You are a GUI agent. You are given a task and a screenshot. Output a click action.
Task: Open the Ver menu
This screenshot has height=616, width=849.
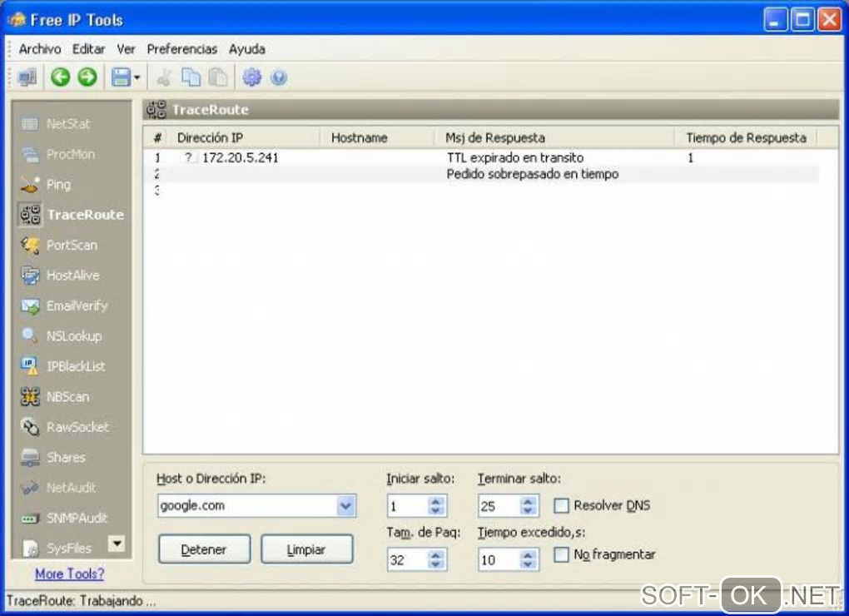[126, 49]
